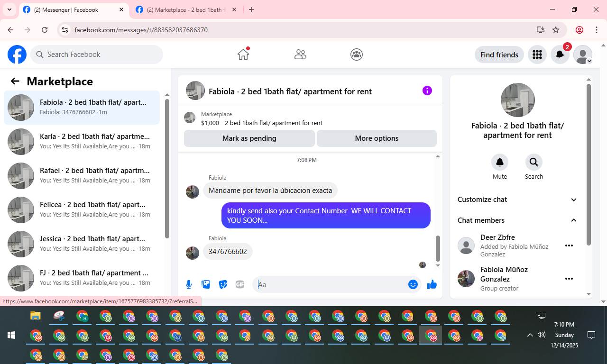Switch to the Messenger | Facebook tab

pyautogui.click(x=74, y=9)
